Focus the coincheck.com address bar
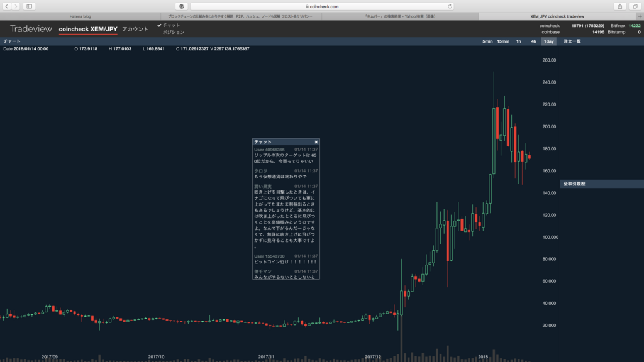The image size is (644, 362). click(x=322, y=6)
